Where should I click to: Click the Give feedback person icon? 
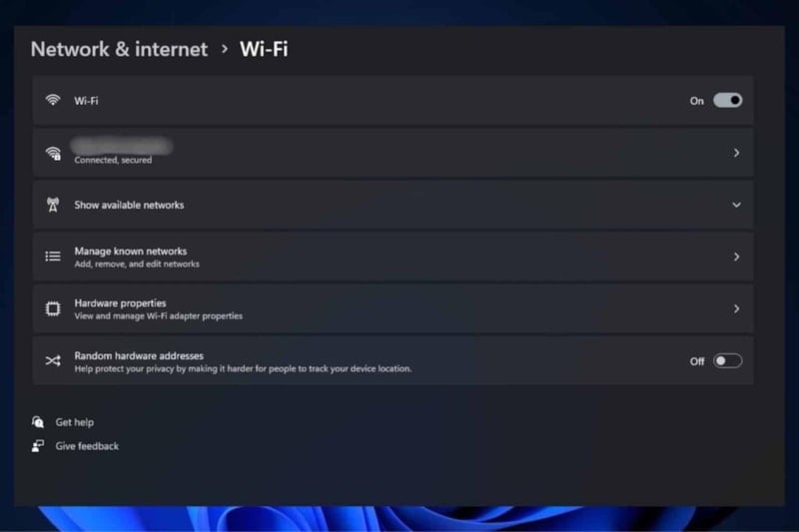tap(38, 446)
